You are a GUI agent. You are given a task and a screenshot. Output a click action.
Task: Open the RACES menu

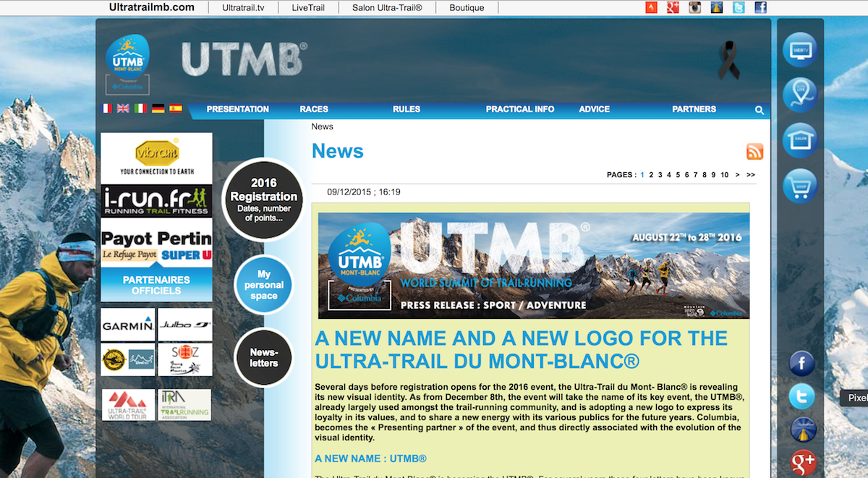(314, 109)
